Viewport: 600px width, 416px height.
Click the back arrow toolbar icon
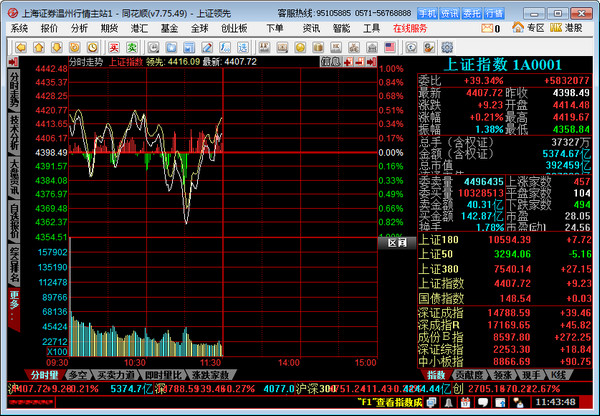click(x=18, y=47)
